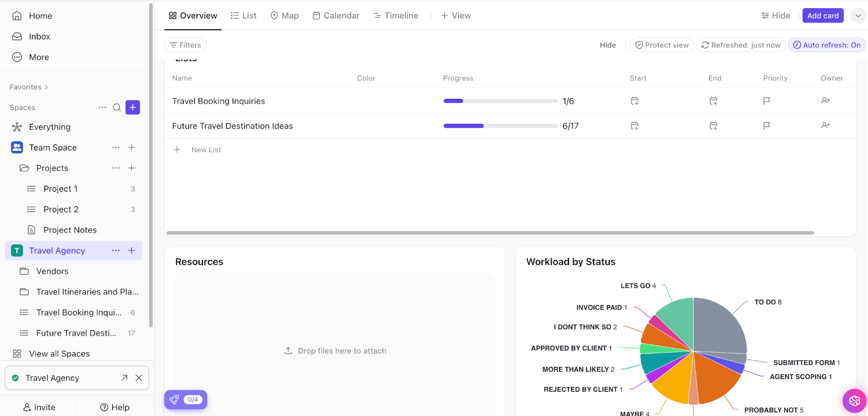Hide the view settings panel
The width and height of the screenshot is (868, 416).
click(775, 16)
